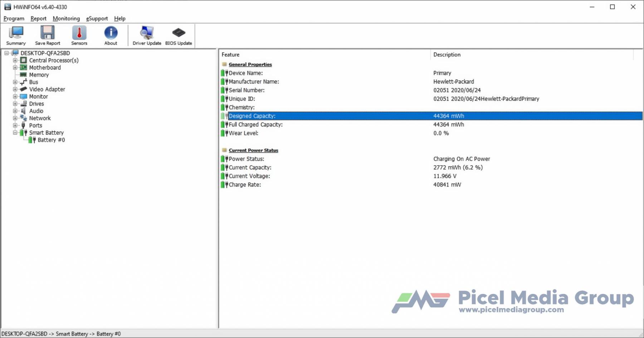The height and width of the screenshot is (338, 644).
Task: Collapse the Smart Battery node
Action: click(15, 133)
